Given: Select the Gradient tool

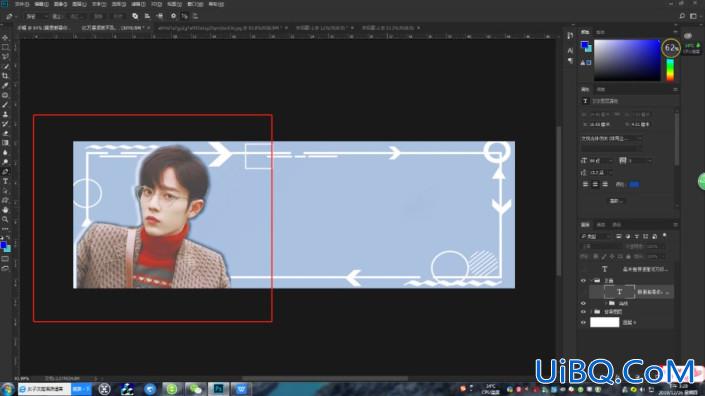Looking at the screenshot, I should (5, 143).
